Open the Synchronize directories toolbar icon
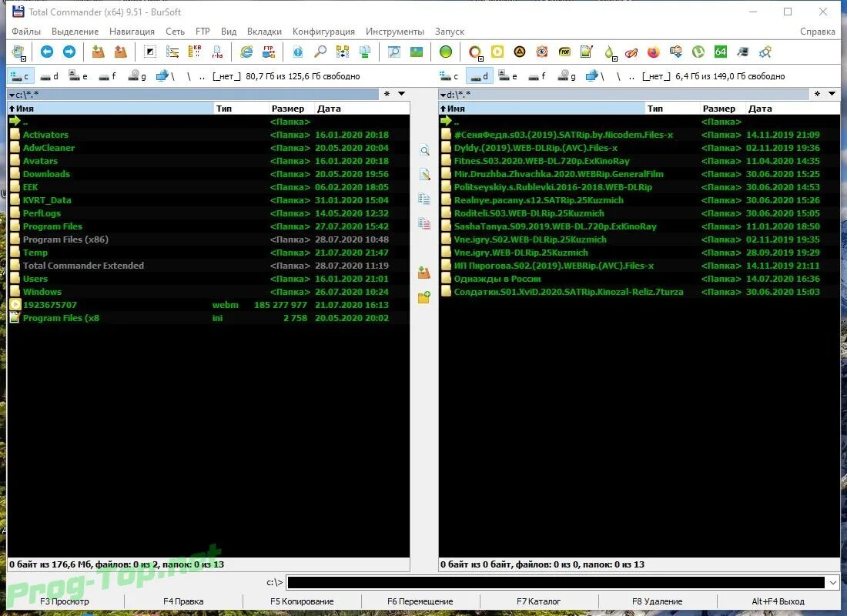This screenshot has width=847, height=616. [x=343, y=52]
